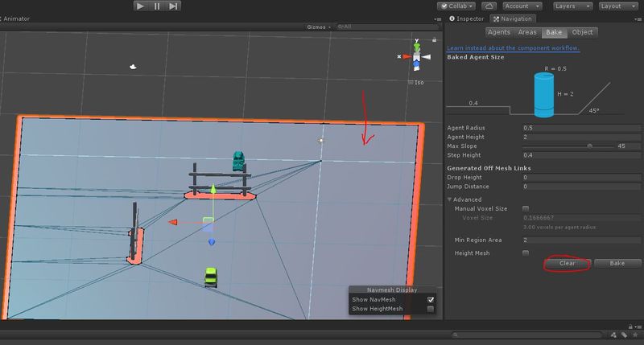Switch to the Inspector tab
This screenshot has height=345, width=644.
[x=467, y=18]
